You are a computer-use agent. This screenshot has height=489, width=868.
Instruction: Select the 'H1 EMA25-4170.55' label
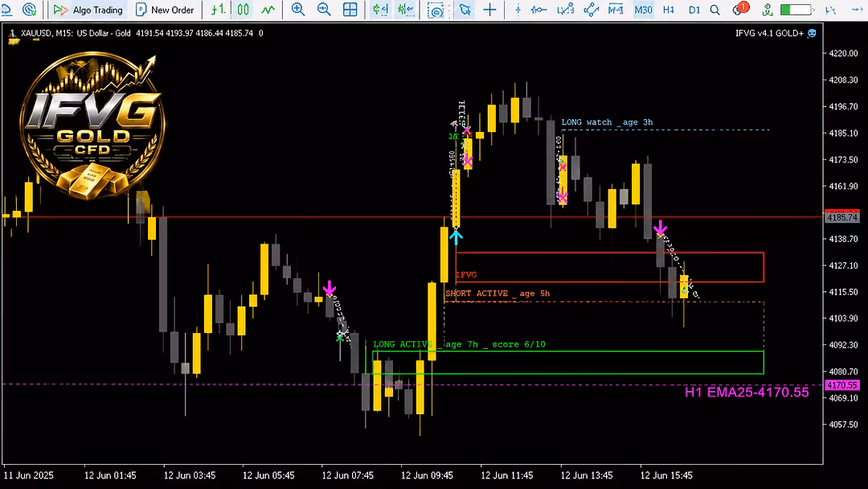point(747,392)
